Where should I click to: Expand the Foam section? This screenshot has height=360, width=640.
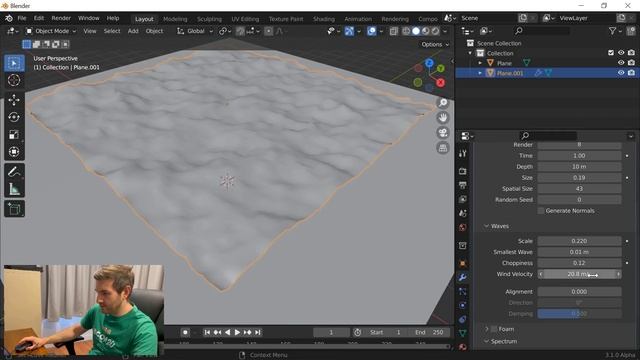487,329
